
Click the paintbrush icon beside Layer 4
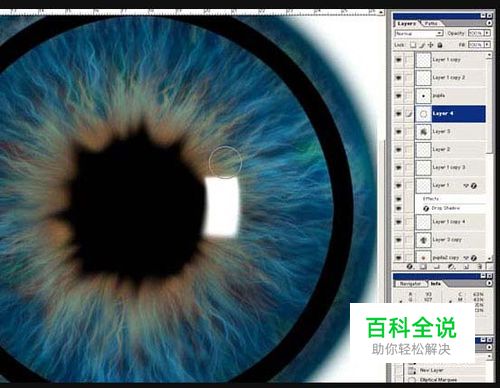[409, 114]
